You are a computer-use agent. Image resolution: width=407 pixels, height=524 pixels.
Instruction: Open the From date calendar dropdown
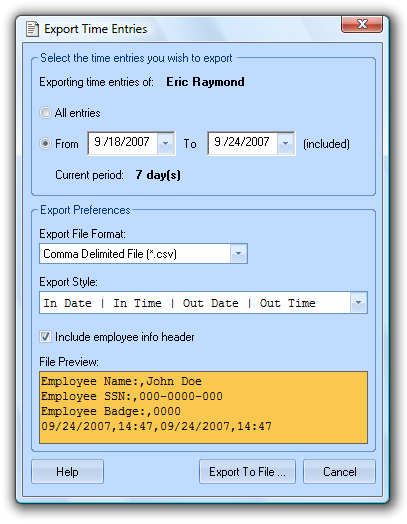click(x=165, y=144)
